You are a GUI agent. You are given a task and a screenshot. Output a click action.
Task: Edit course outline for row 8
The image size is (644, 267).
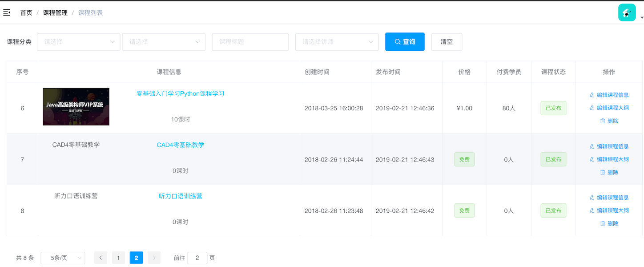pyautogui.click(x=609, y=210)
